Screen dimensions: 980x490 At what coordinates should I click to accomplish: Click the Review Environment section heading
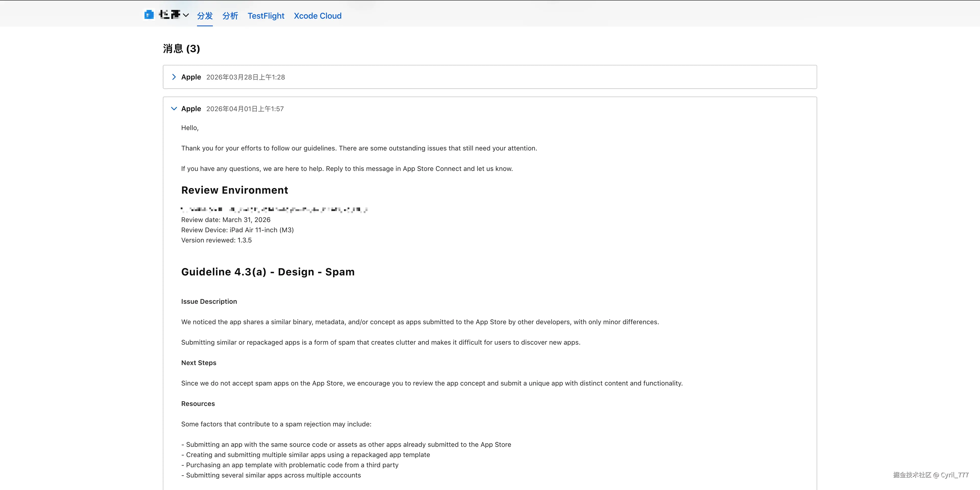pyautogui.click(x=234, y=190)
